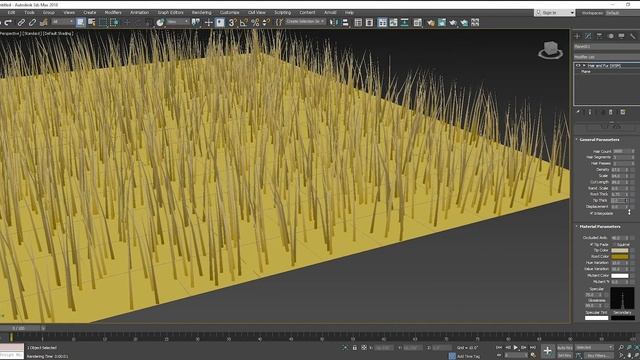The image size is (640, 360).
Task: Click the Redo arrow icon
Action: click(8, 22)
